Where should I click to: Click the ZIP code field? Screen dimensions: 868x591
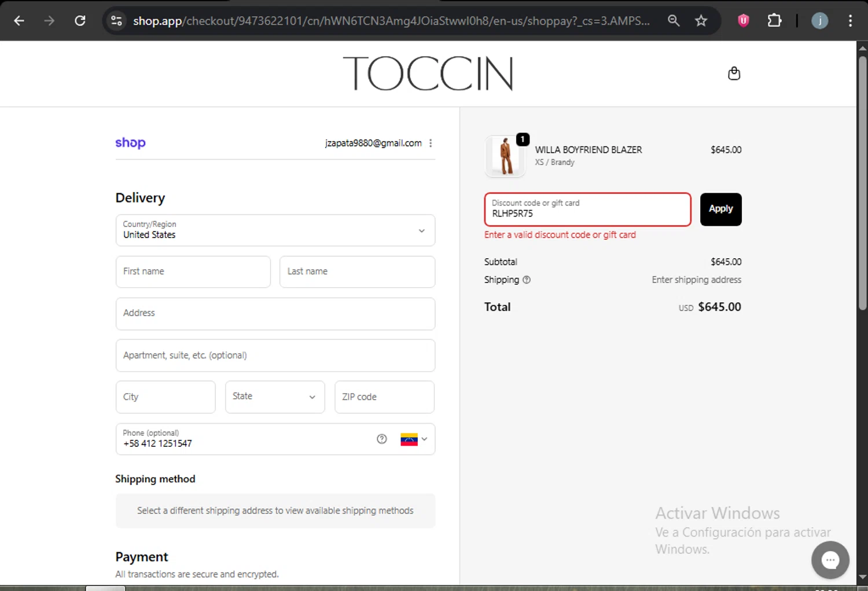click(x=384, y=397)
